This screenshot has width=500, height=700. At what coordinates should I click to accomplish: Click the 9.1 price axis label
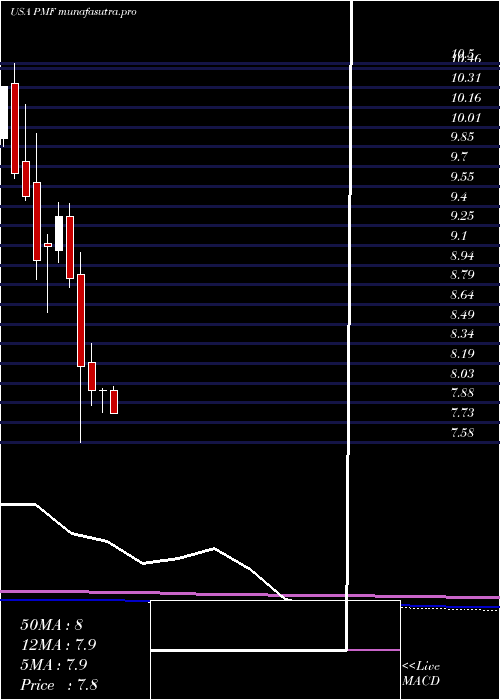459,236
